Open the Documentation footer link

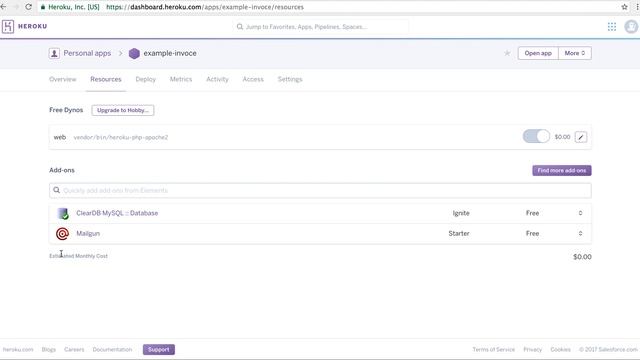pos(112,349)
